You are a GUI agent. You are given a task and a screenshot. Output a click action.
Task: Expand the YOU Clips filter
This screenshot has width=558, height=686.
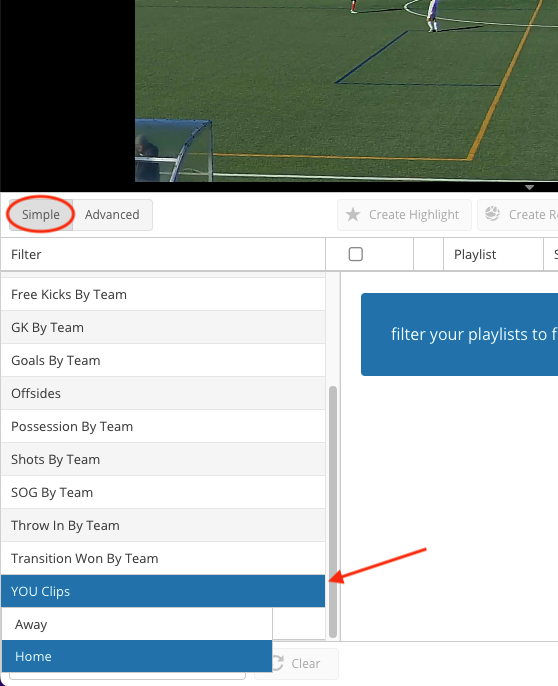[x=163, y=591]
